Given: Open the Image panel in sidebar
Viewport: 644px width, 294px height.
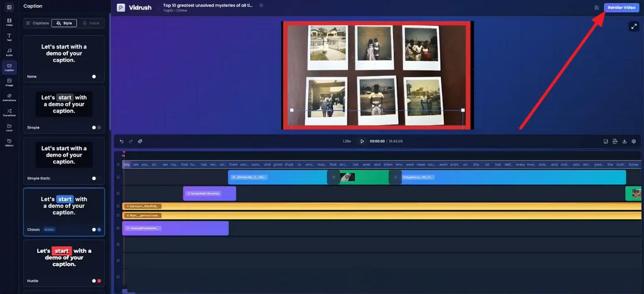Looking at the screenshot, I should click(9, 82).
